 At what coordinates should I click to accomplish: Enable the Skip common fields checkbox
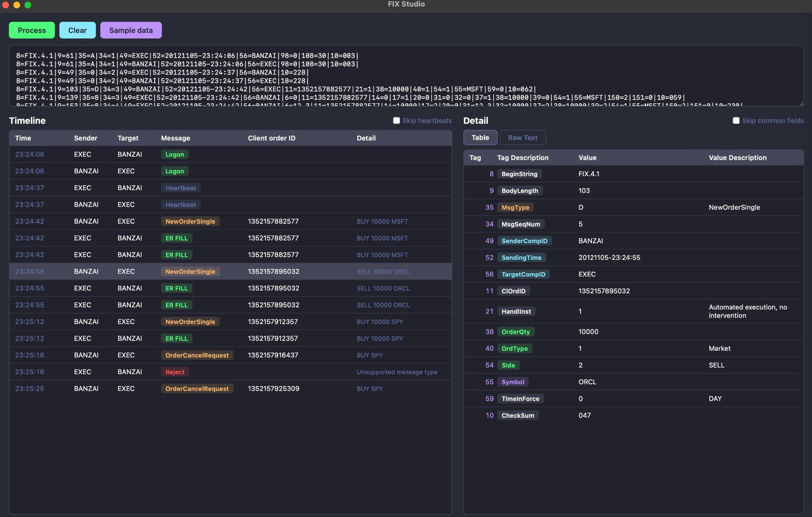coord(735,120)
